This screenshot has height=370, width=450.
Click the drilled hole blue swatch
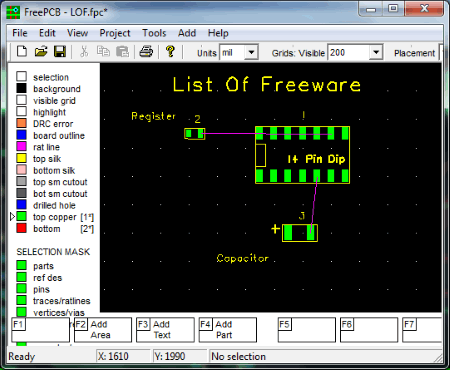[22, 205]
